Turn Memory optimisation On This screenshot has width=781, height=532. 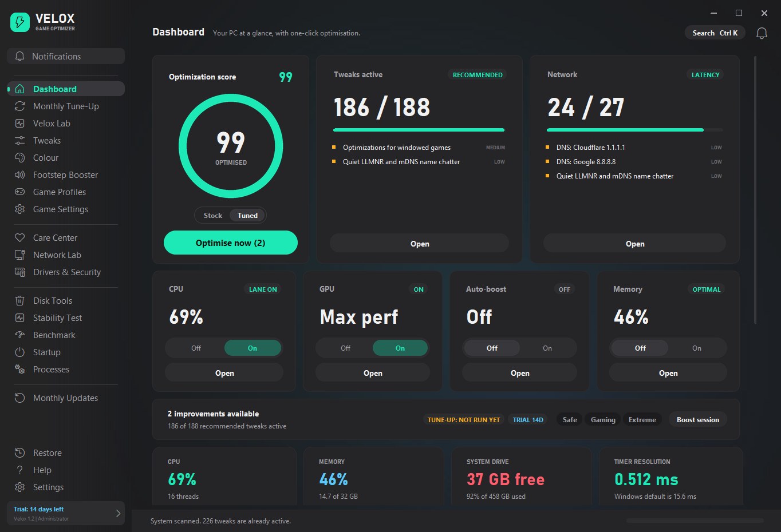coord(696,348)
